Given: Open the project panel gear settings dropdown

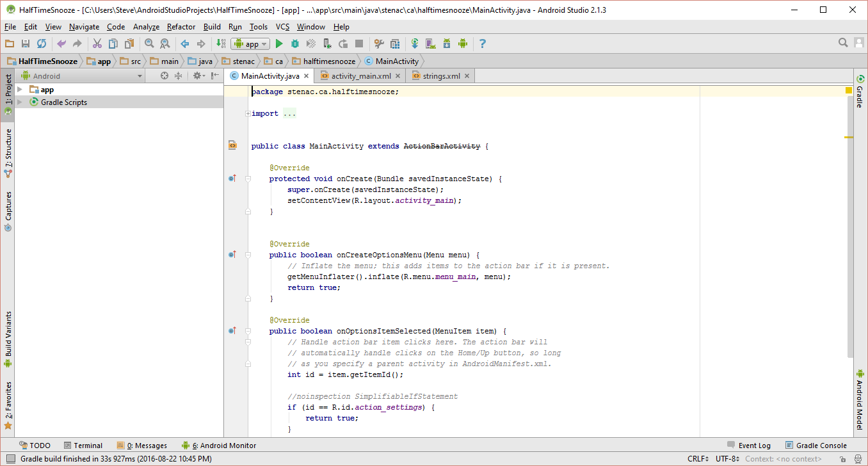Looking at the screenshot, I should pyautogui.click(x=198, y=76).
